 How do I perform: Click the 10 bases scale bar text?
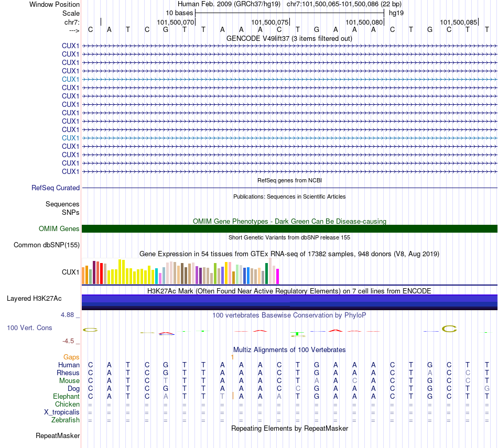(x=179, y=13)
